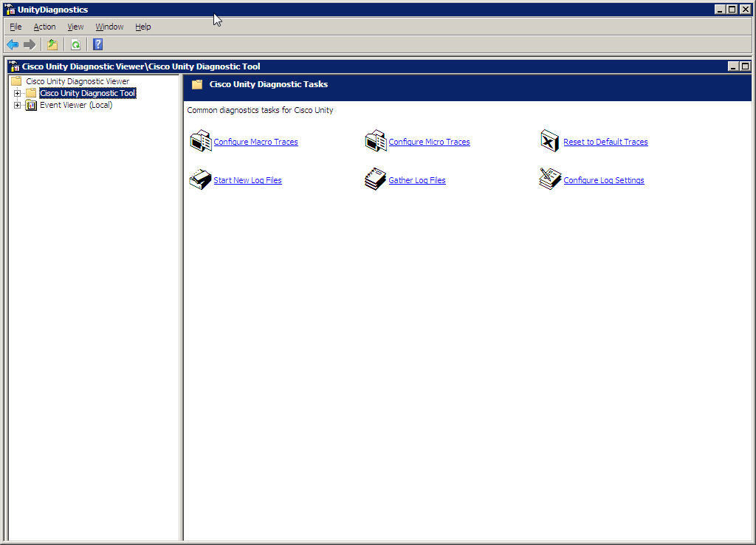
Task: Click the Configure Log Settings icon
Action: coord(549,179)
